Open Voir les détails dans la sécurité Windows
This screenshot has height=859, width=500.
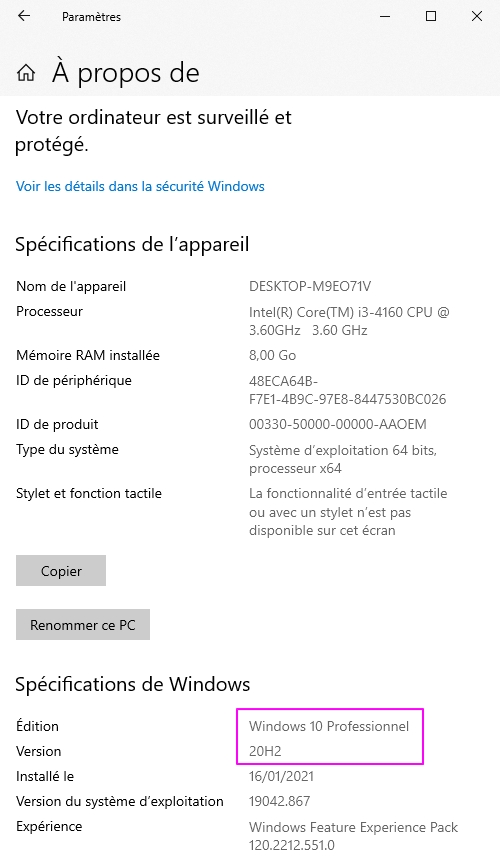[x=140, y=186]
